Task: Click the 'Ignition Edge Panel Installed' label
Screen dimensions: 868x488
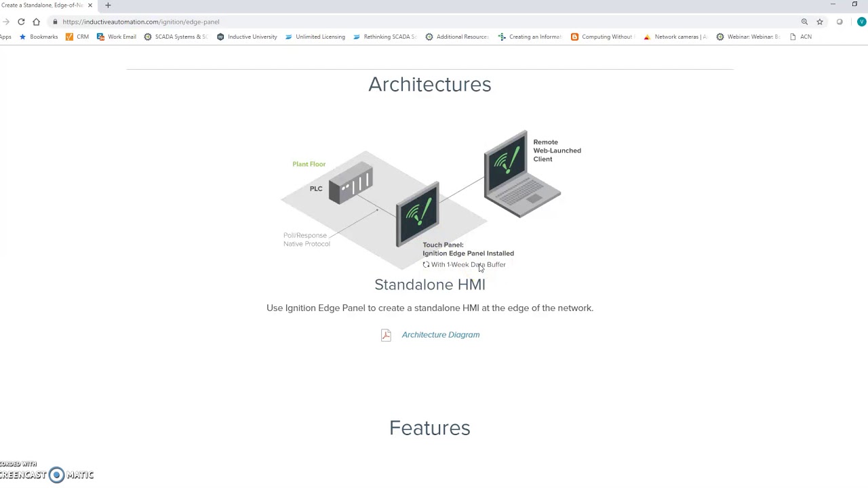Action: coord(469,253)
